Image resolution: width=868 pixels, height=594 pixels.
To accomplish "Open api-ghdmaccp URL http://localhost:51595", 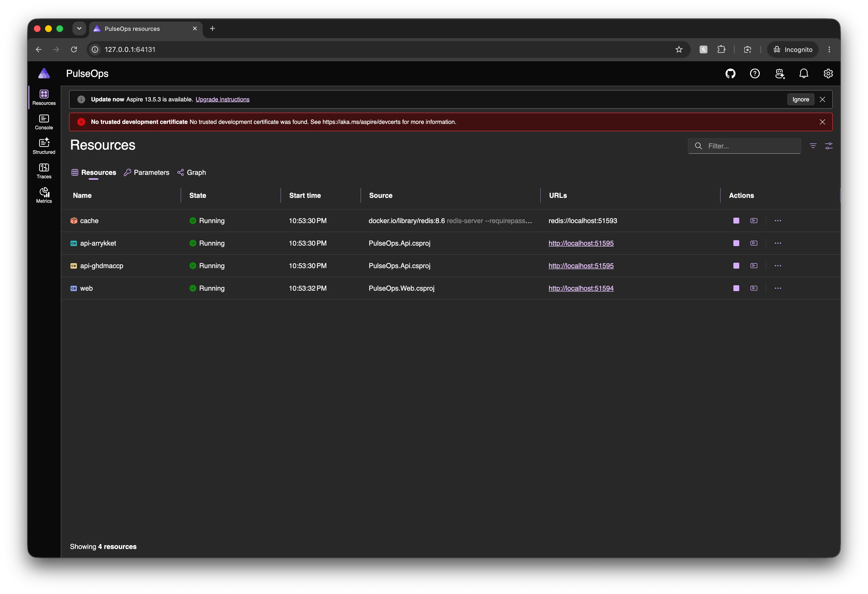I will (x=581, y=266).
